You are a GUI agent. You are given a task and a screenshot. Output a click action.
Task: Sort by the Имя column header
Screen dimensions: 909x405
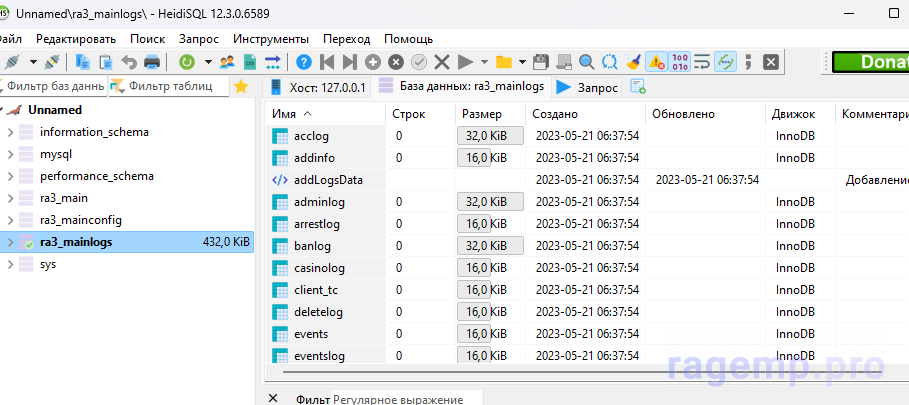[x=326, y=114]
